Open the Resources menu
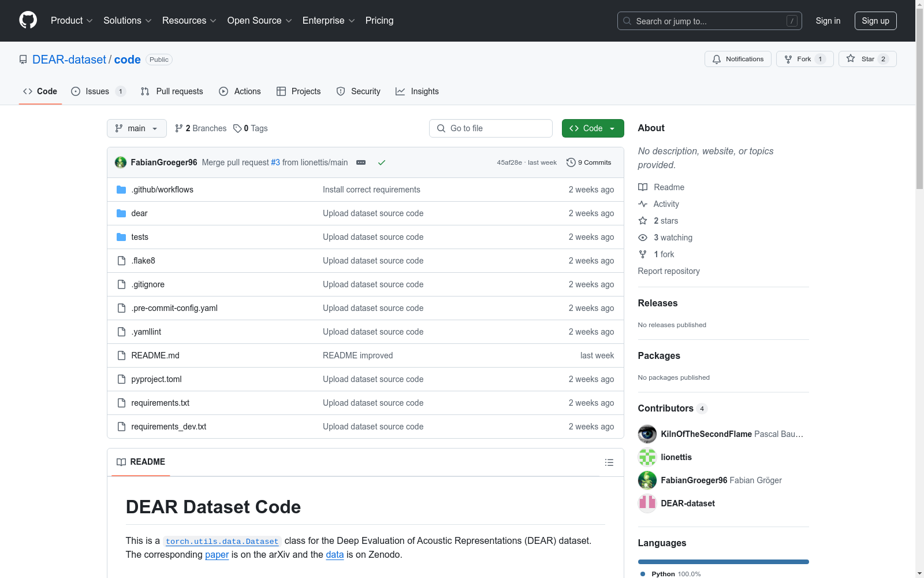Screen dimensions: 924x578 (189, 21)
